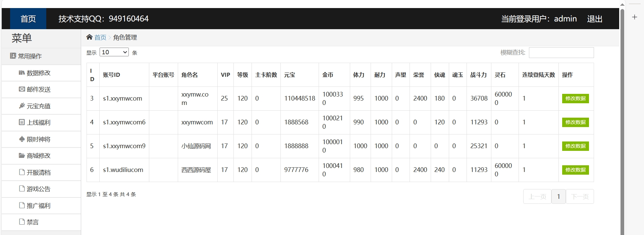Click the 技术支持QQ: 949160464 text
This screenshot has height=235, width=644.
pyautogui.click(x=103, y=19)
